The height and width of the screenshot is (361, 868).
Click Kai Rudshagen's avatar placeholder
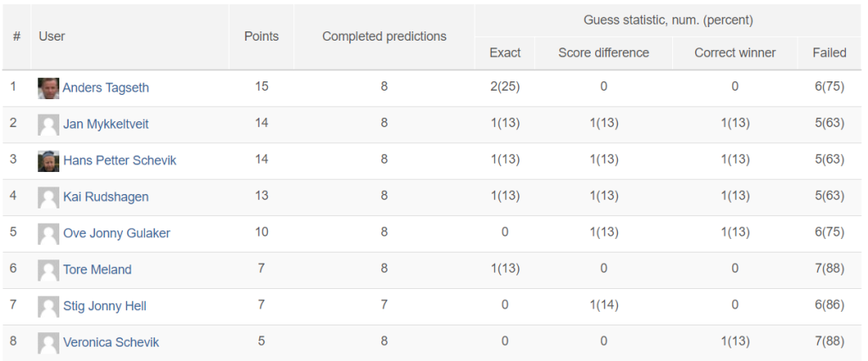tap(48, 197)
